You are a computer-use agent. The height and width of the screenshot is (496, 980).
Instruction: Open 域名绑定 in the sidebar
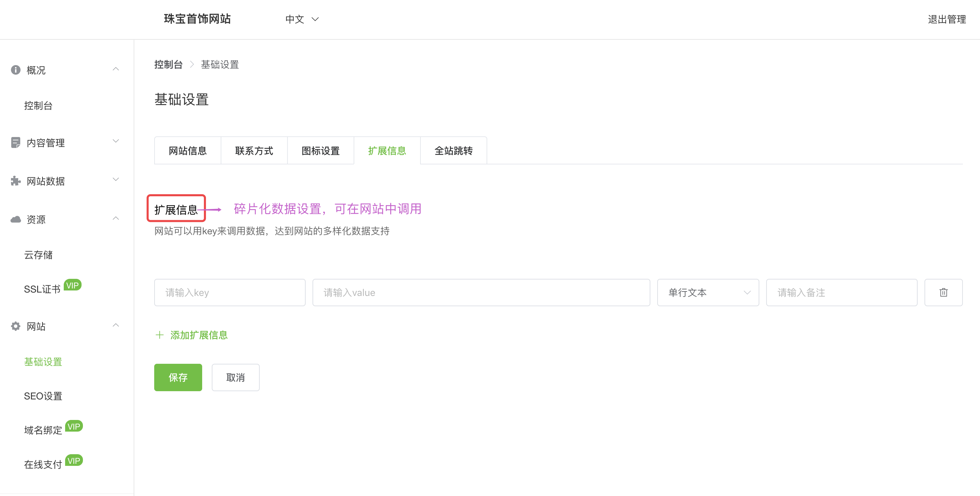click(43, 430)
